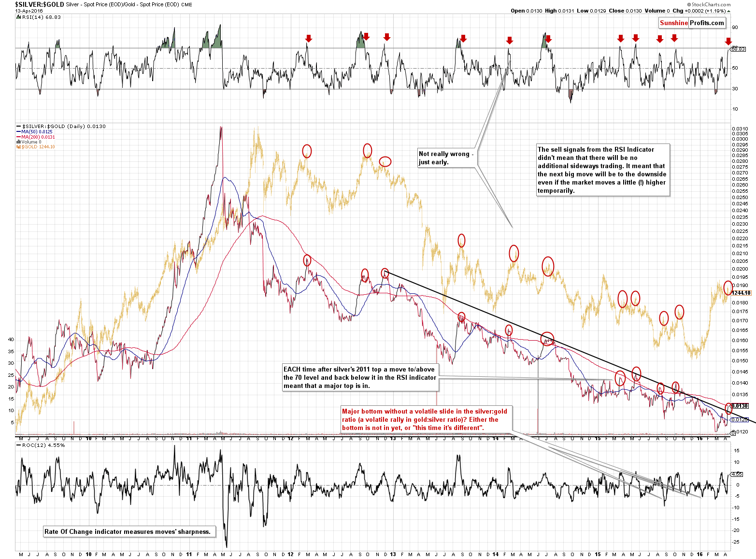The width and height of the screenshot is (756, 559).
Task: Click the $SILVER:$GOLD chart title
Action: [40, 4]
